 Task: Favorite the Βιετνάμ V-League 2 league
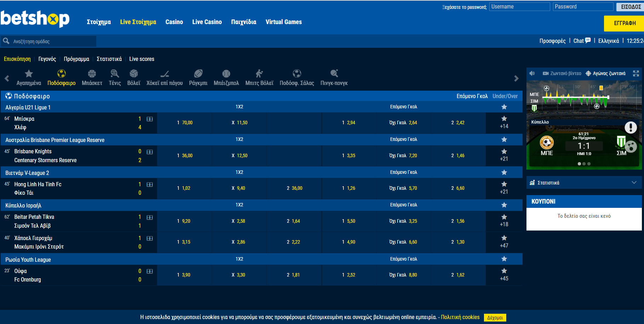(504, 172)
